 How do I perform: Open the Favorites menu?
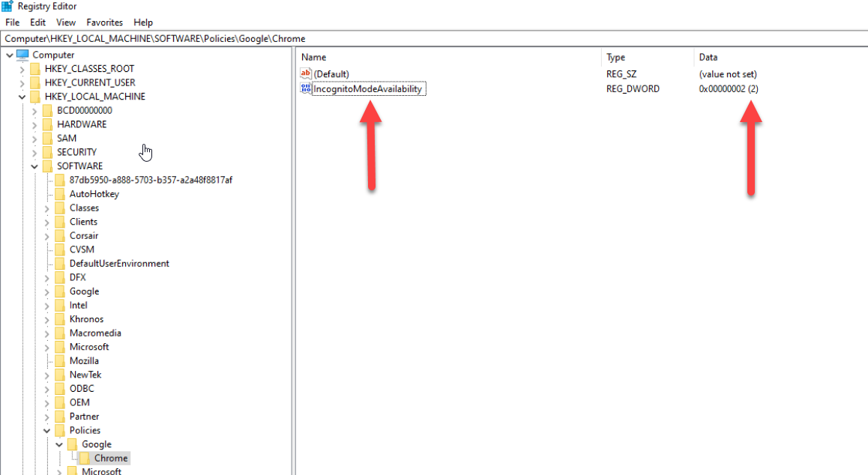[x=105, y=22]
